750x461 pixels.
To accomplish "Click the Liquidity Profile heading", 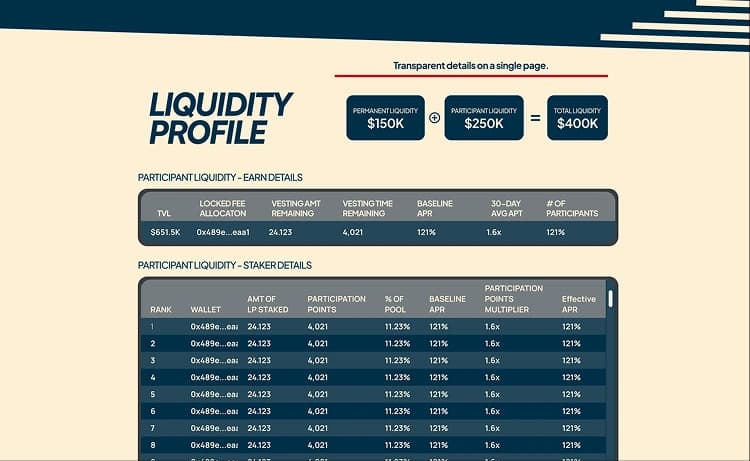I will click(220, 117).
